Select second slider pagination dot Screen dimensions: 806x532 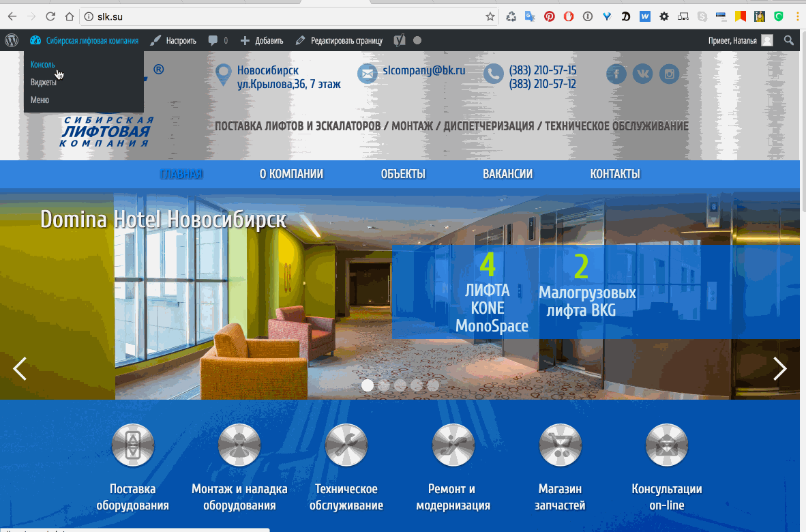pos(383,385)
